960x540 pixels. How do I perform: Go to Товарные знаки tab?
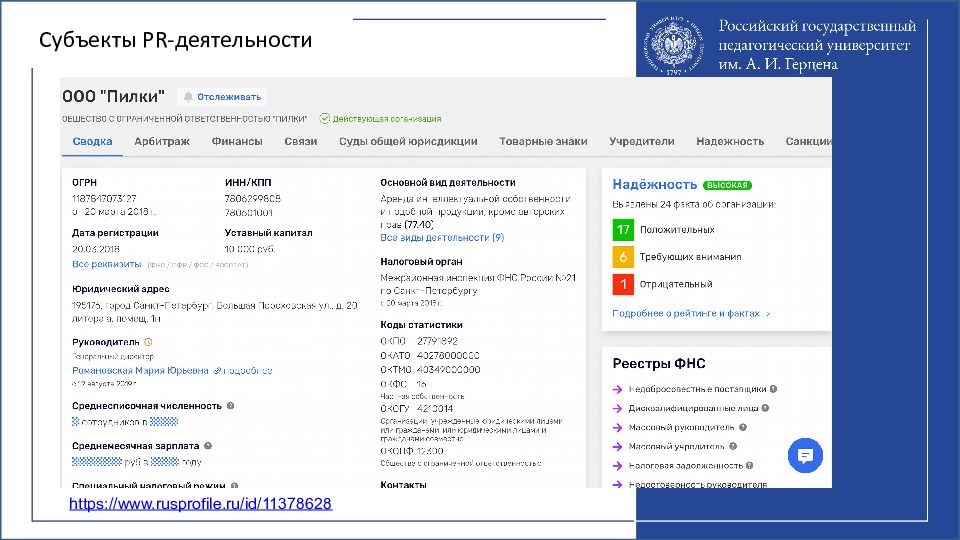coord(543,141)
